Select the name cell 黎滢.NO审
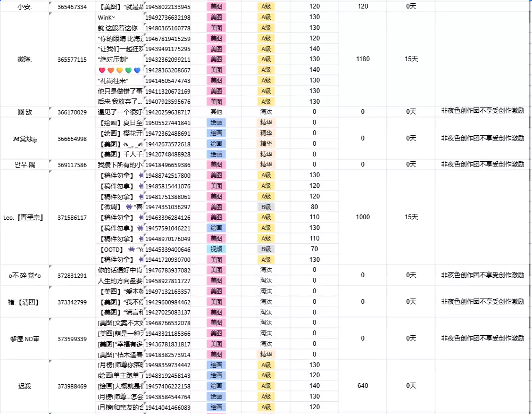Viewport: 532px width, 414px height. [x=24, y=338]
